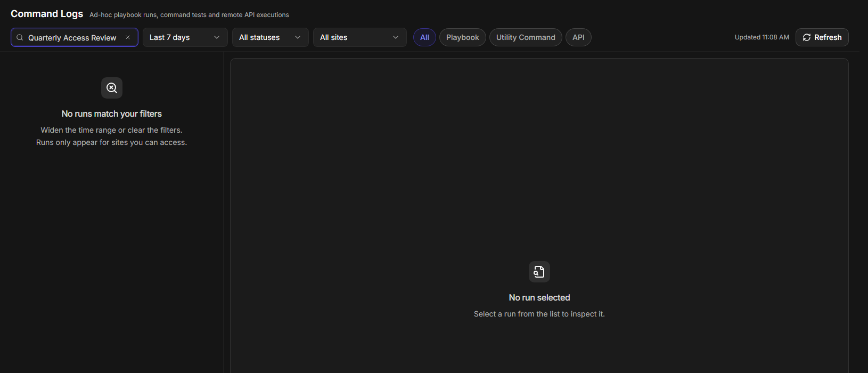Click the Widen the time range hint text

coord(112,130)
